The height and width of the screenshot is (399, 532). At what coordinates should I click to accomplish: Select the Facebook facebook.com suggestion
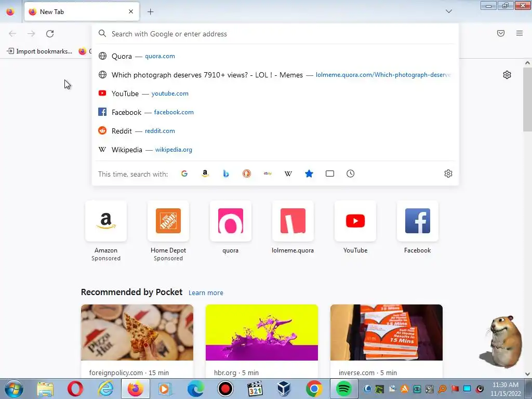(x=275, y=112)
